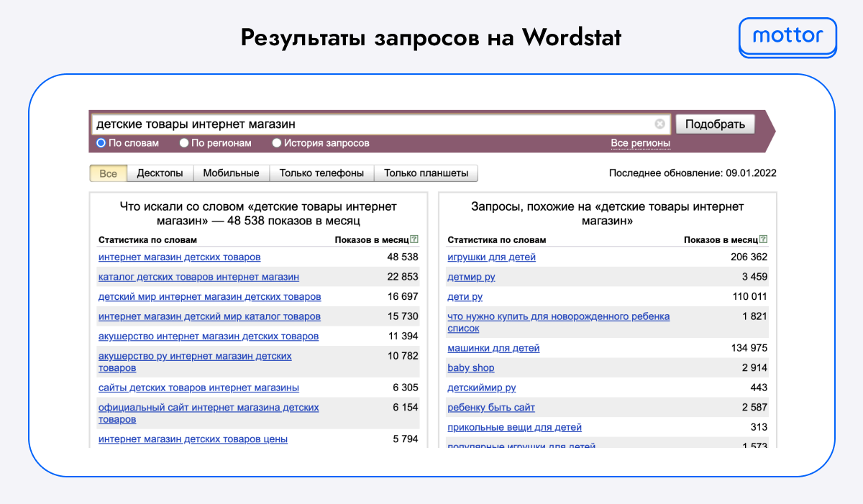Click the value '2 587'
Image resolution: width=863 pixels, height=504 pixels.
(x=754, y=408)
